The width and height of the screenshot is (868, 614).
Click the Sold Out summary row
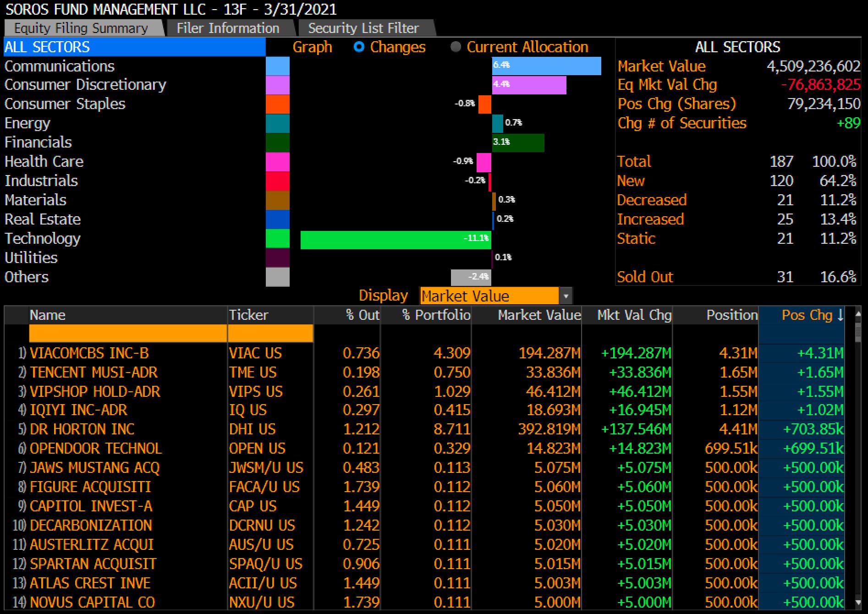tap(737, 277)
